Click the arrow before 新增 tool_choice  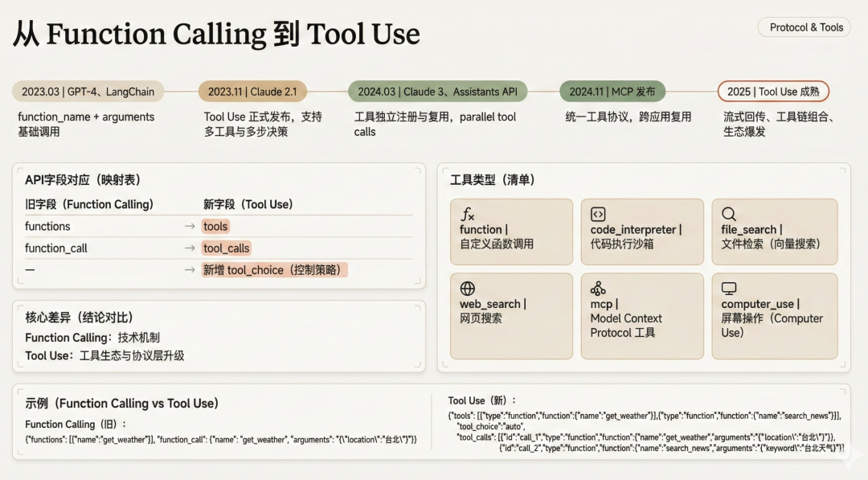point(190,269)
